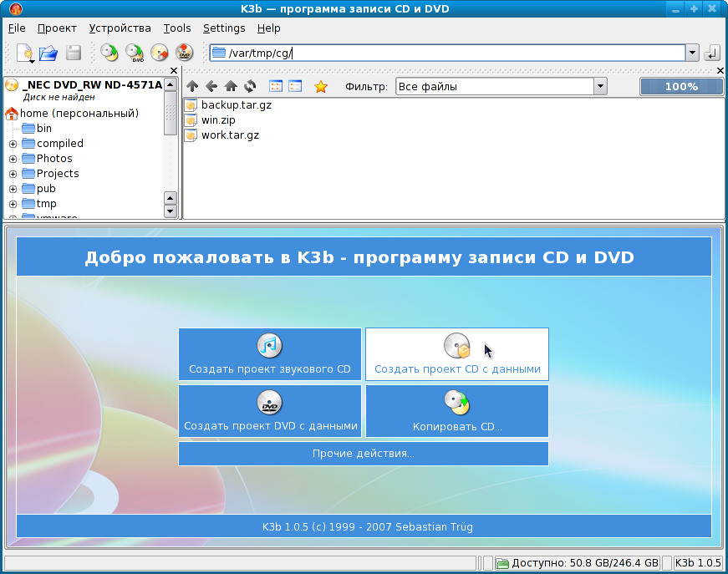Switch to detailed list view
This screenshot has height=574, width=728.
tap(295, 86)
